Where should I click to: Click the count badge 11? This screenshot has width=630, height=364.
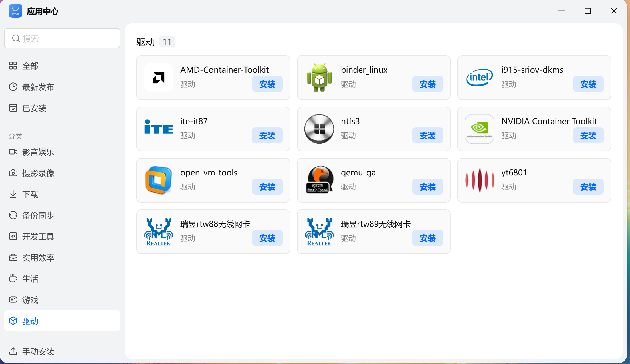pos(167,42)
